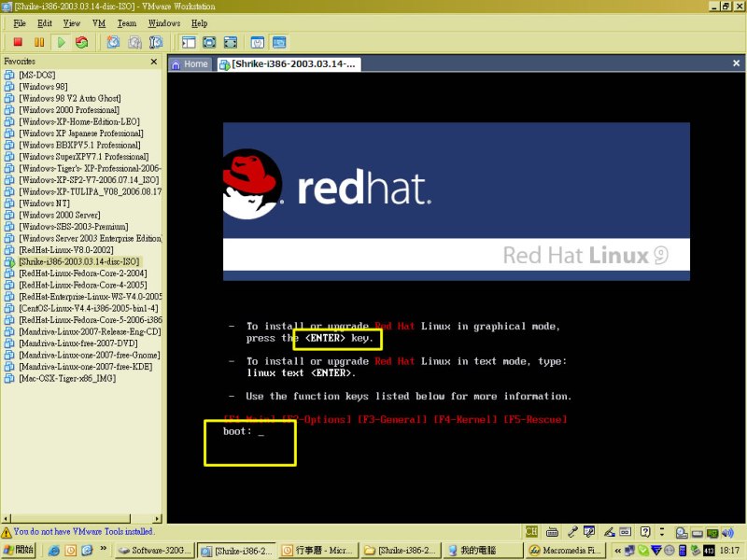Click the Reset virtual machine icon

[x=82, y=42]
